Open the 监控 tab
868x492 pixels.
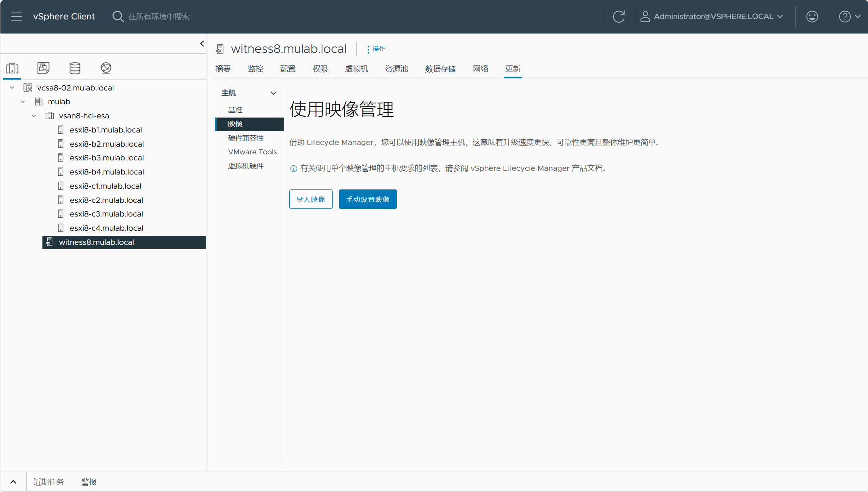(x=255, y=69)
